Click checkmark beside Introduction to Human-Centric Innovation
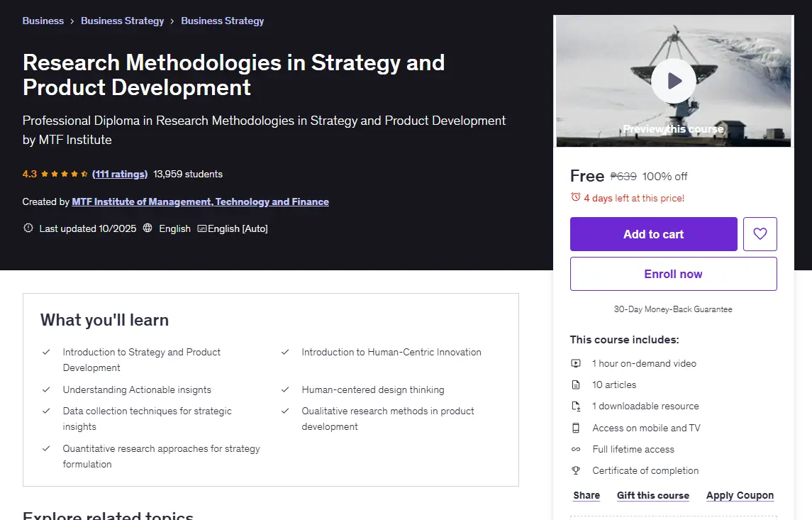 pos(285,352)
